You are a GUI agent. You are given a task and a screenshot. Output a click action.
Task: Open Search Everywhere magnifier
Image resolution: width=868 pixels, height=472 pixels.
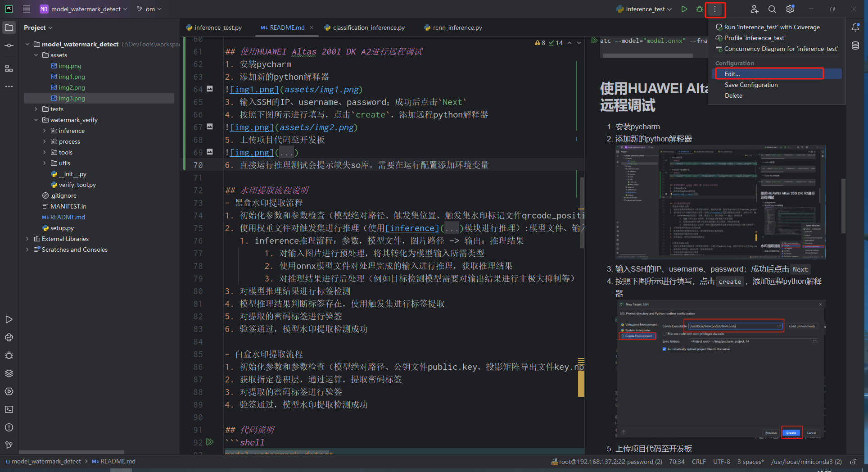(x=772, y=9)
